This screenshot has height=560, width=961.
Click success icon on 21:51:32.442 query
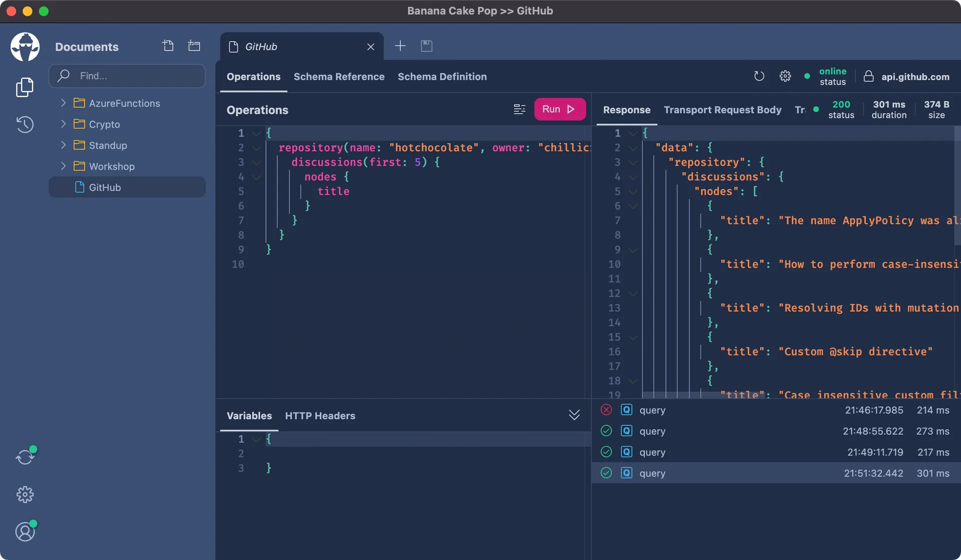point(606,473)
